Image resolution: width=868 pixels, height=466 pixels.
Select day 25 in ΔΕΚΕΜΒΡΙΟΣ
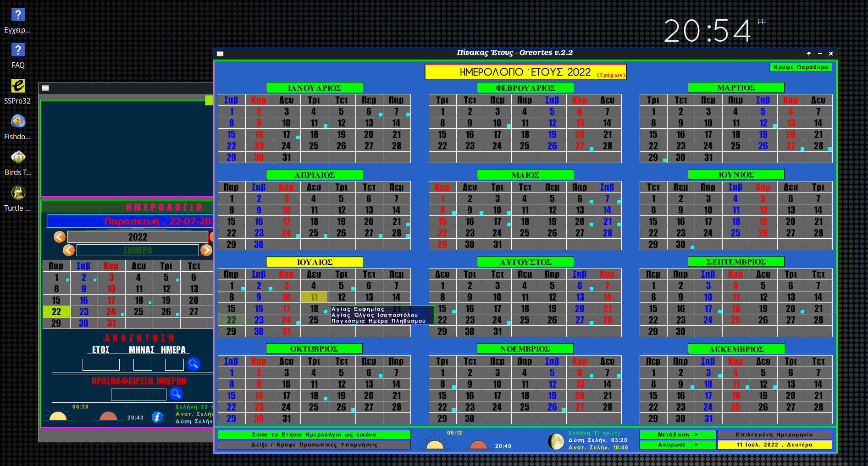click(736, 407)
